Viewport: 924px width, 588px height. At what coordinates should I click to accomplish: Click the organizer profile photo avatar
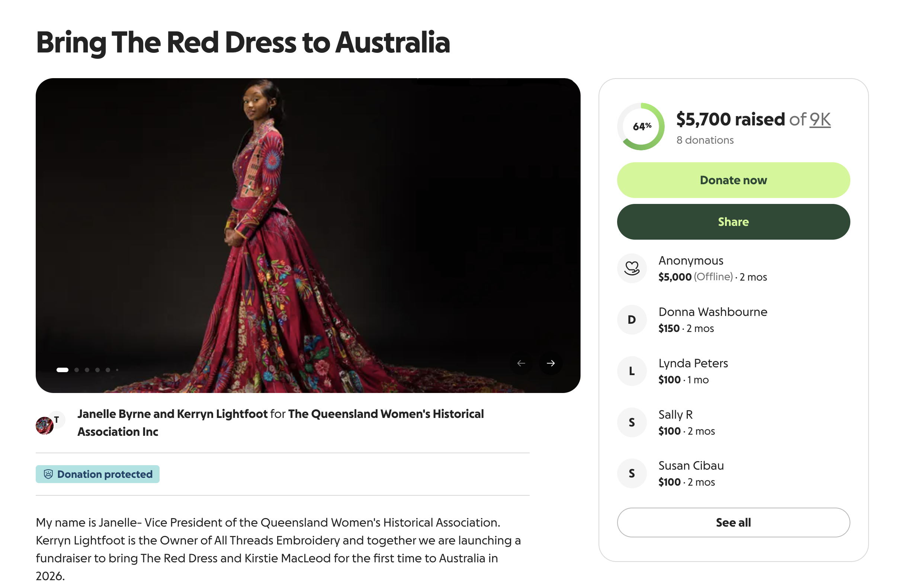point(45,426)
